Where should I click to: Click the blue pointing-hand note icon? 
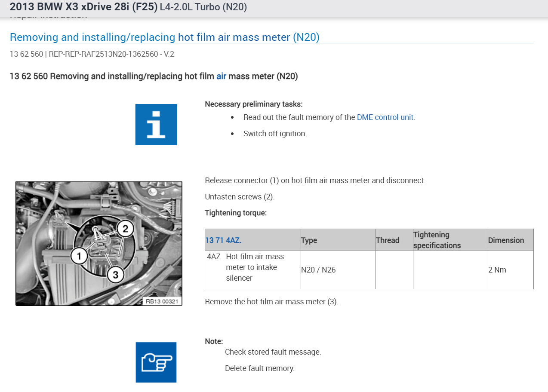pyautogui.click(x=156, y=362)
